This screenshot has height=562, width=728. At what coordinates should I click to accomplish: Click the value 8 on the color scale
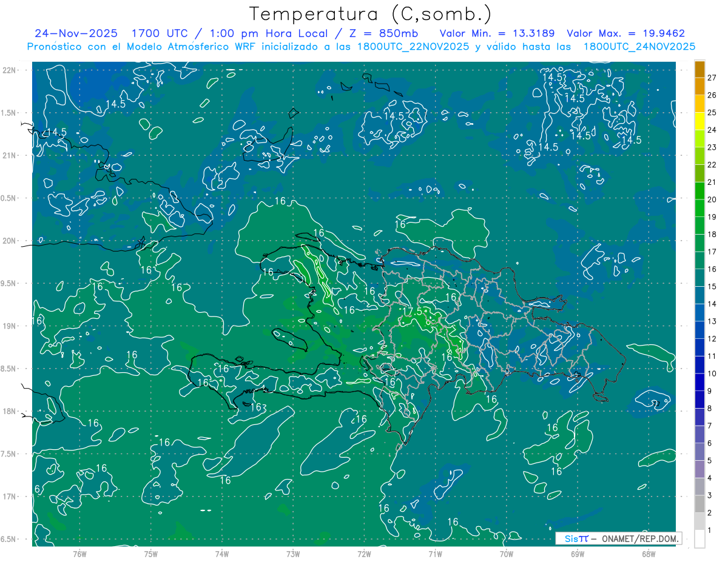710,408
